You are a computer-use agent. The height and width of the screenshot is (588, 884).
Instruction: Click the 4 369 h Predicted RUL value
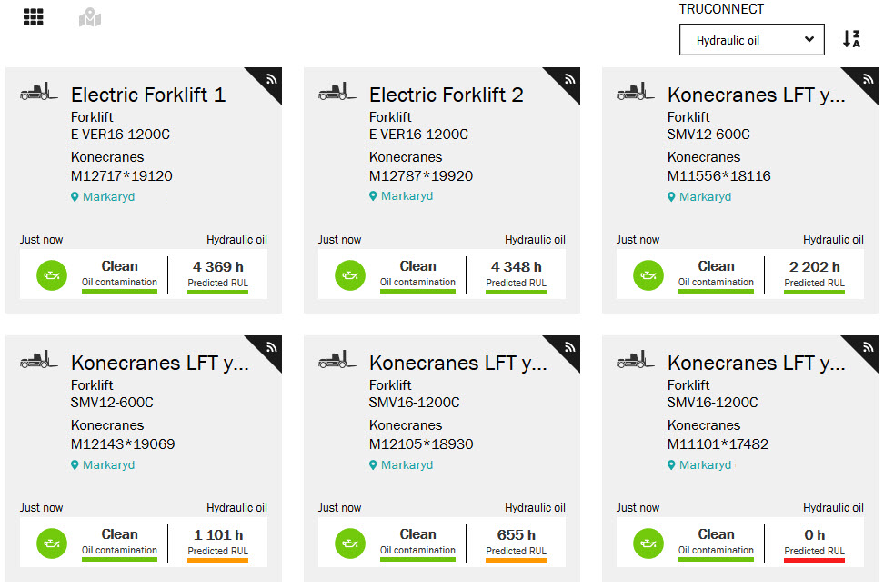(217, 267)
